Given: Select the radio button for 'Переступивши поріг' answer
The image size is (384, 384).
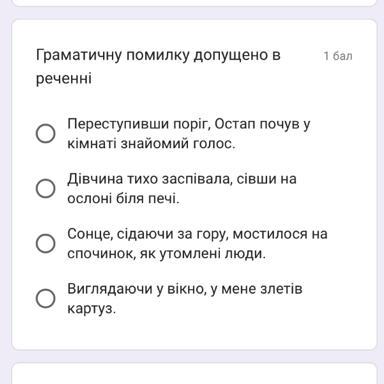Looking at the screenshot, I should pos(46,134).
